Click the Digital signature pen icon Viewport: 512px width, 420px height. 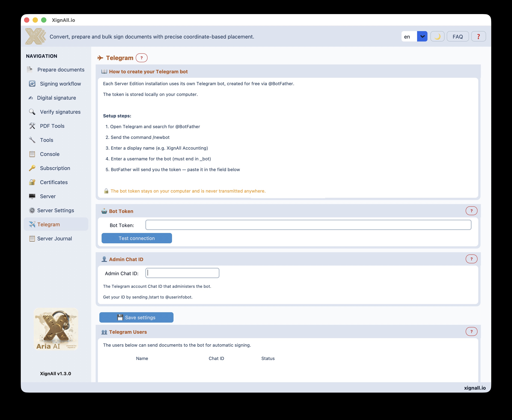coord(31,98)
